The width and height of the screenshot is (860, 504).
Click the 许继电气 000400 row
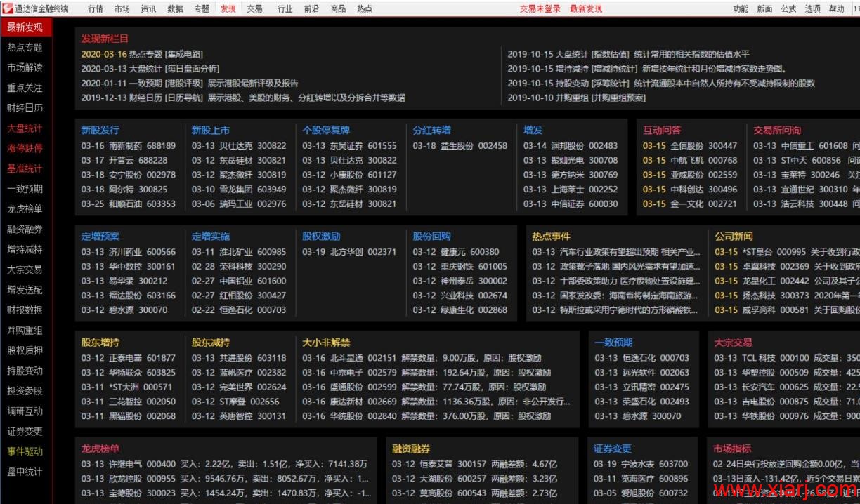click(225, 464)
